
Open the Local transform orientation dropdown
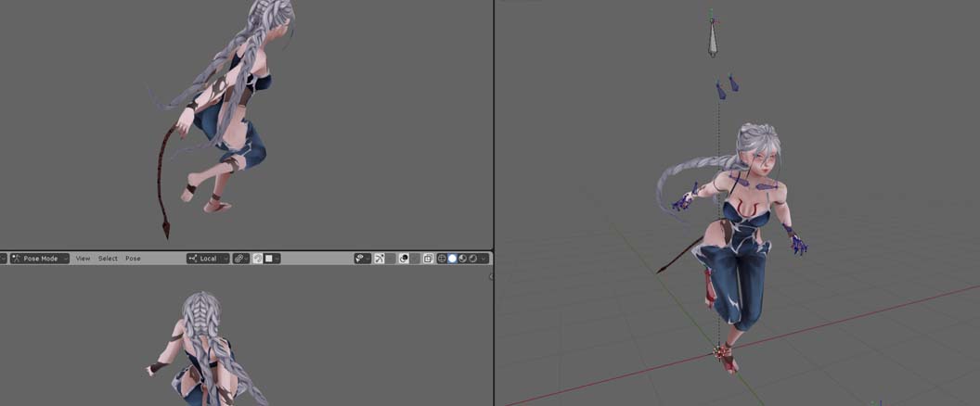[208, 259]
